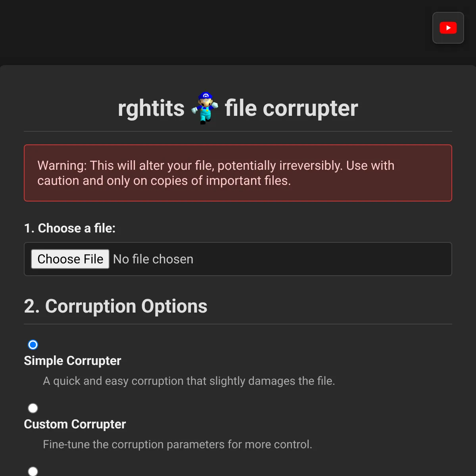Select the Simple Corrupter radio button
Viewport: 476px width, 476px height.
click(x=33, y=345)
